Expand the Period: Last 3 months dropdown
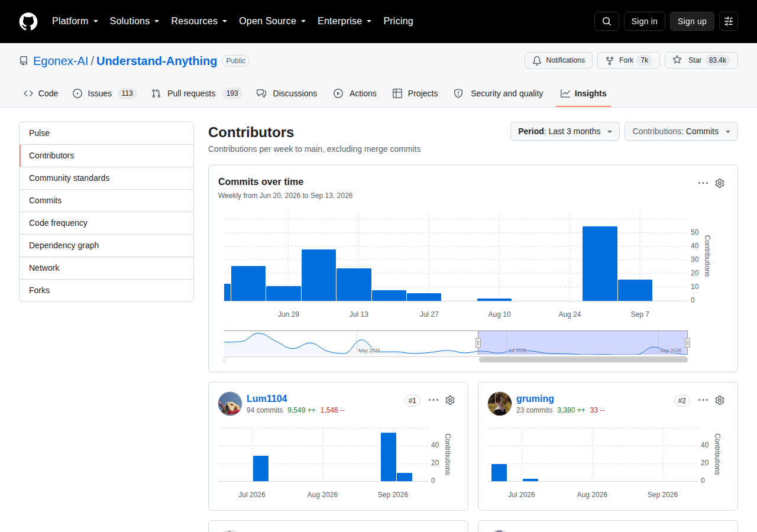The width and height of the screenshot is (757, 532). point(565,131)
